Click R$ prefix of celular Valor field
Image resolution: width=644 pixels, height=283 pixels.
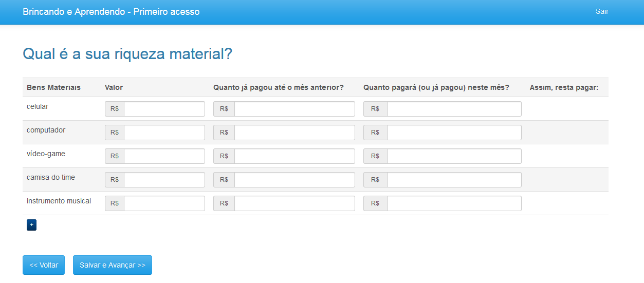pyautogui.click(x=115, y=109)
